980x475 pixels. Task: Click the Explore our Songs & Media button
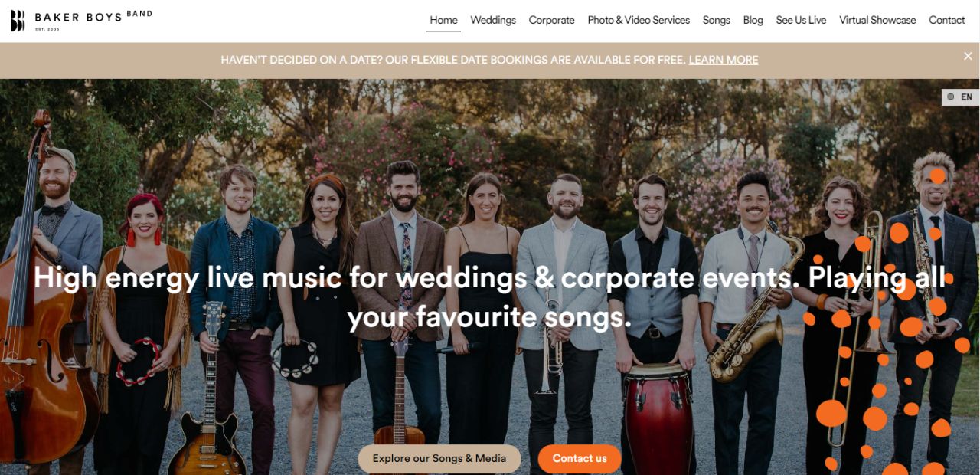pyautogui.click(x=439, y=458)
